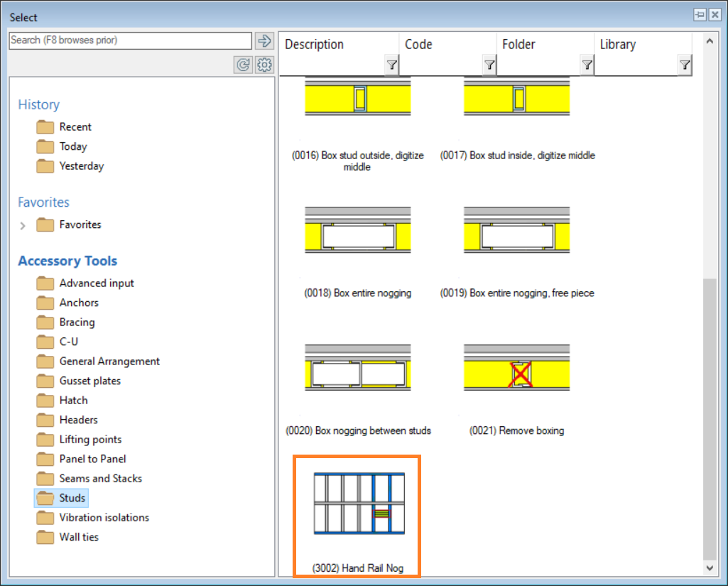728x586 pixels.
Task: Open the Wall ties folder
Action: pyautogui.click(x=79, y=537)
